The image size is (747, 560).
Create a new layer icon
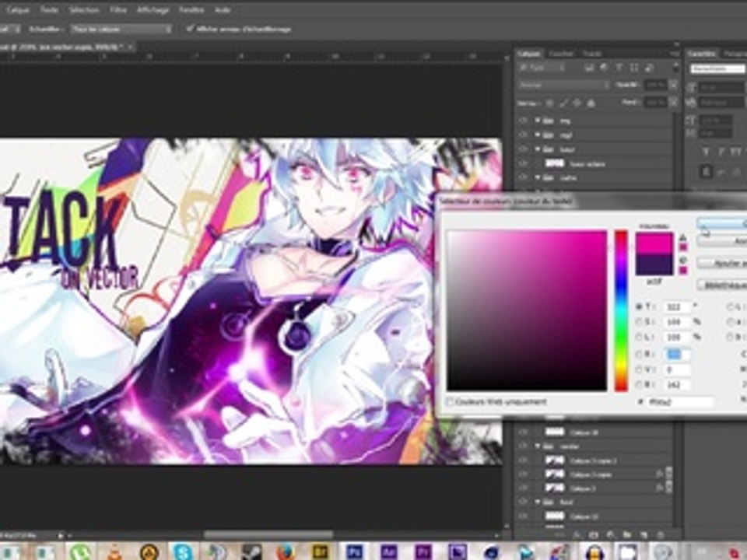click(x=644, y=535)
